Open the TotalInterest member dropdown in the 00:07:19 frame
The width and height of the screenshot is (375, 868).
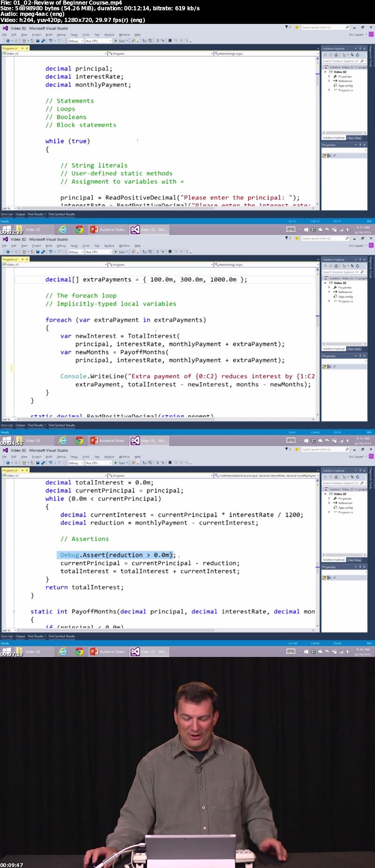tap(266, 476)
